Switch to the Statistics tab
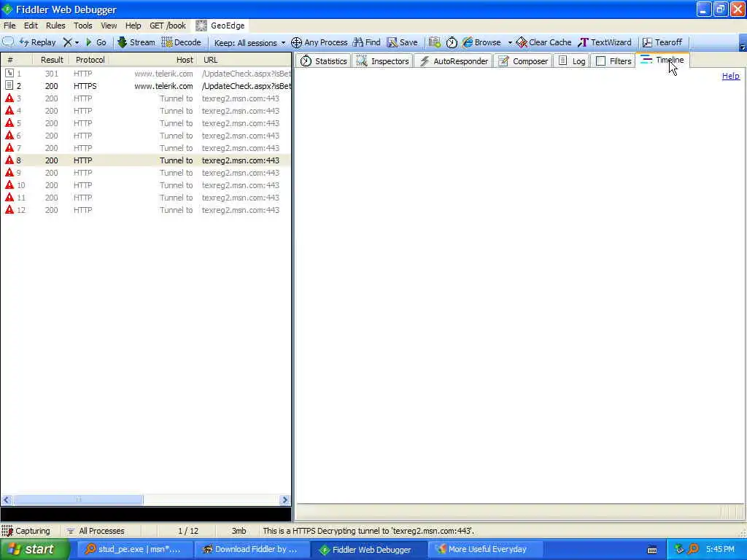Image resolution: width=747 pixels, height=560 pixels. click(323, 61)
